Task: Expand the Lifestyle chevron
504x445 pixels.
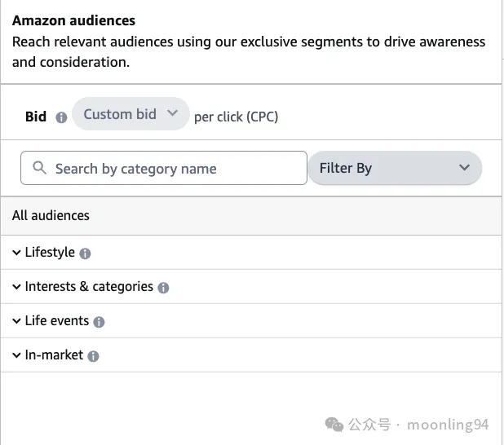Action: coord(16,253)
